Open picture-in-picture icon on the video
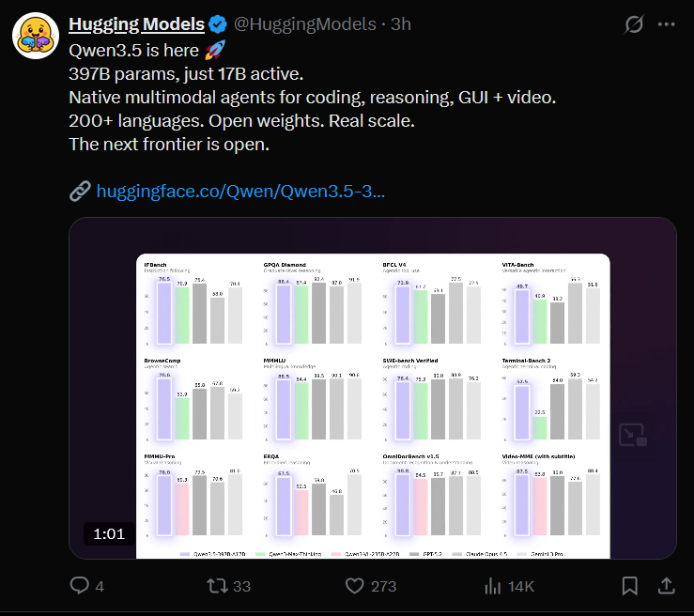Image resolution: width=694 pixels, height=616 pixels. [x=631, y=434]
